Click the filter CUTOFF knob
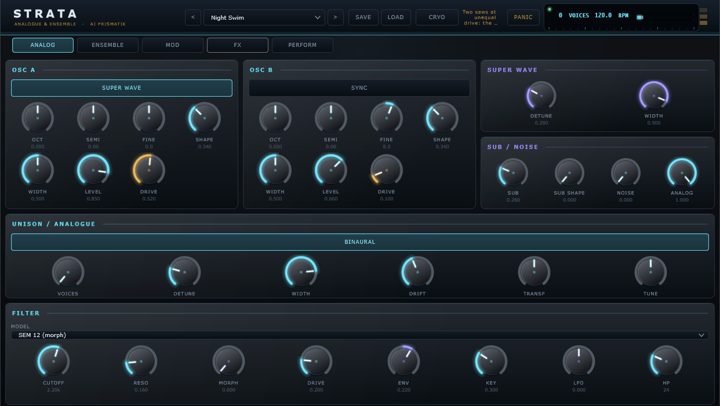 pos(53,361)
